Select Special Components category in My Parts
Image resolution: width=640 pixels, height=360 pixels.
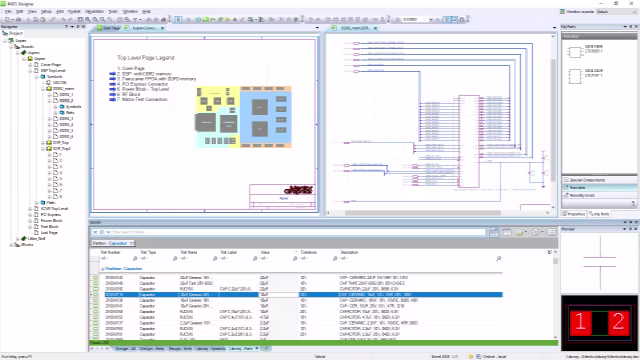click(x=599, y=180)
